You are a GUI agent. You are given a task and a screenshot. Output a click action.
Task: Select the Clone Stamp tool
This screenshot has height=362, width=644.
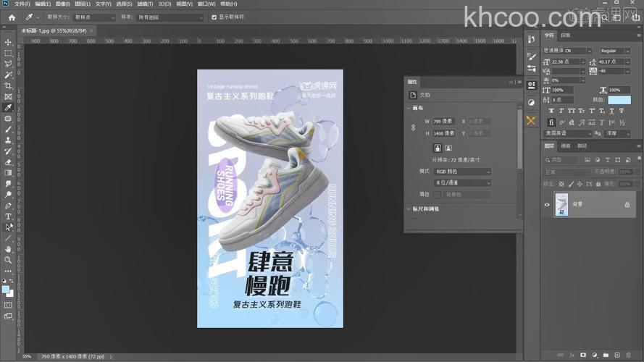[x=8, y=140]
